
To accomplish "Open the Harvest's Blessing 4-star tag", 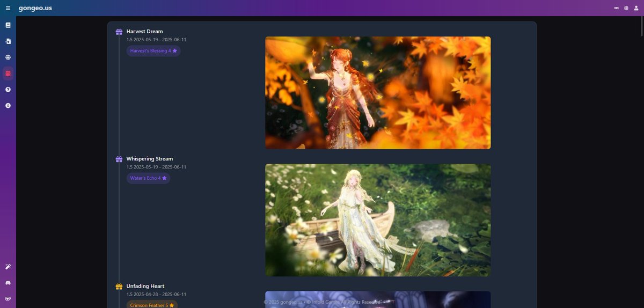I will pos(153,51).
